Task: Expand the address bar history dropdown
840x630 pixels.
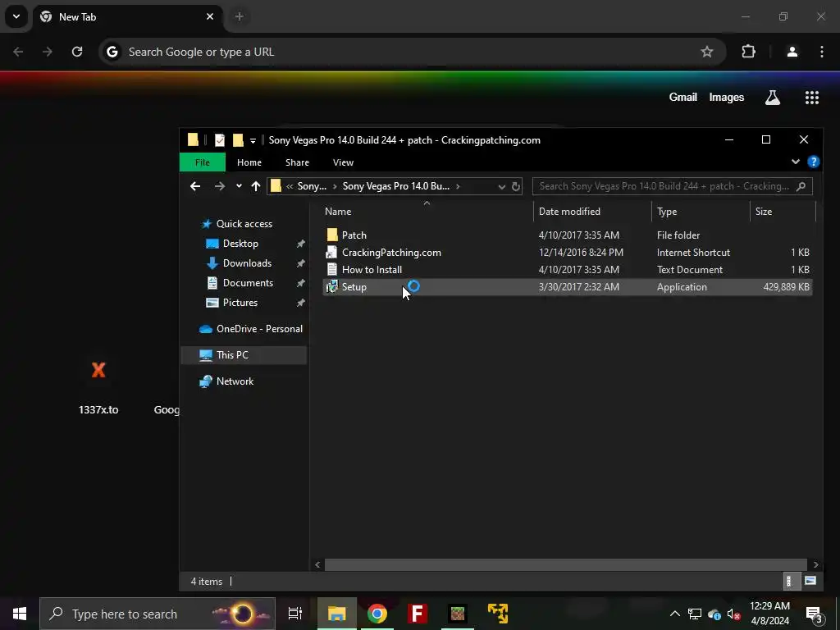Action: [501, 186]
